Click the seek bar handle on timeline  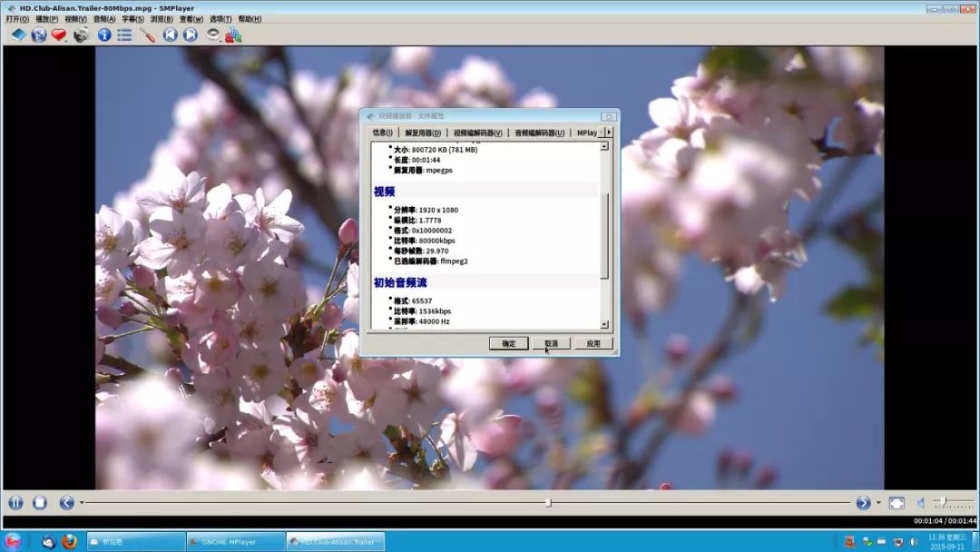[x=548, y=502]
